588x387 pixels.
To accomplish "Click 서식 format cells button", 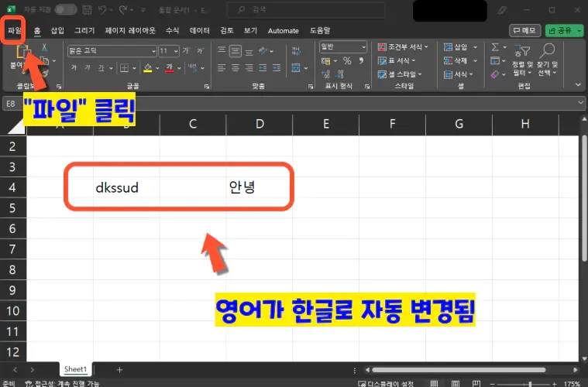I will (458, 74).
